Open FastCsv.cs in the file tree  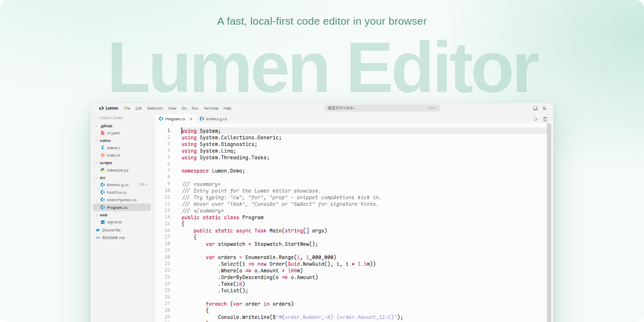pos(122,192)
